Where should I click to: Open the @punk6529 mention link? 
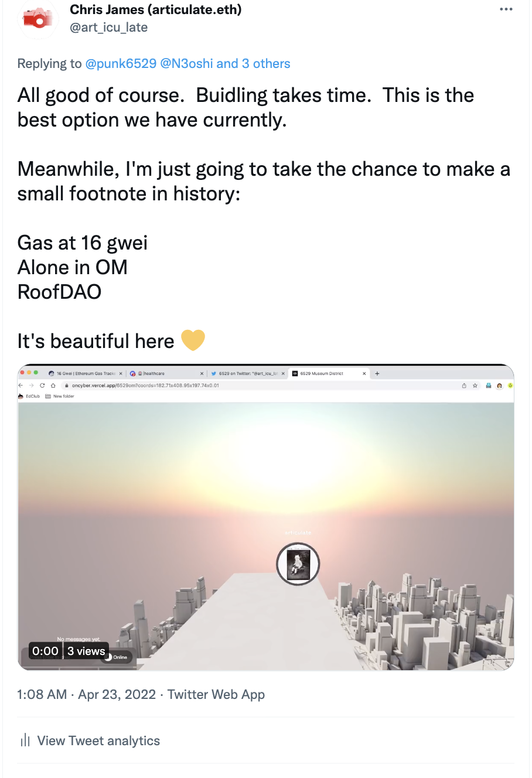pyautogui.click(x=121, y=64)
